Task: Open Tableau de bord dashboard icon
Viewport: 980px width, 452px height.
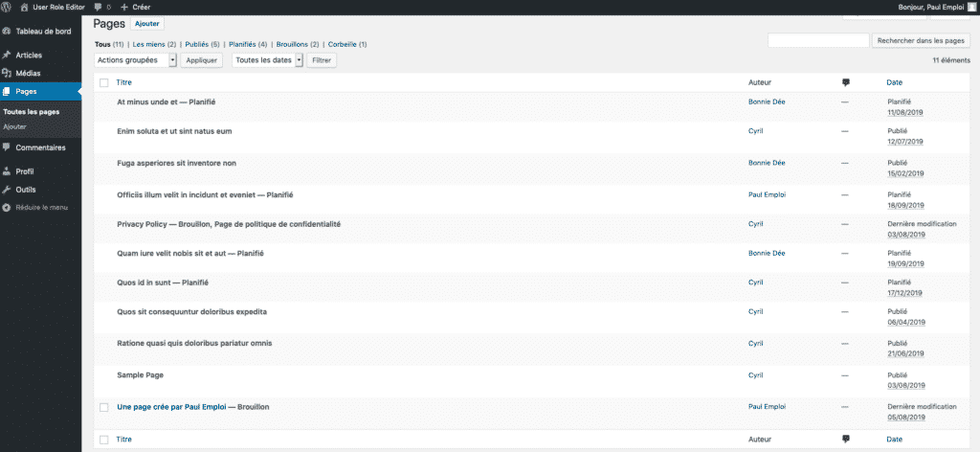Action: pyautogui.click(x=8, y=31)
